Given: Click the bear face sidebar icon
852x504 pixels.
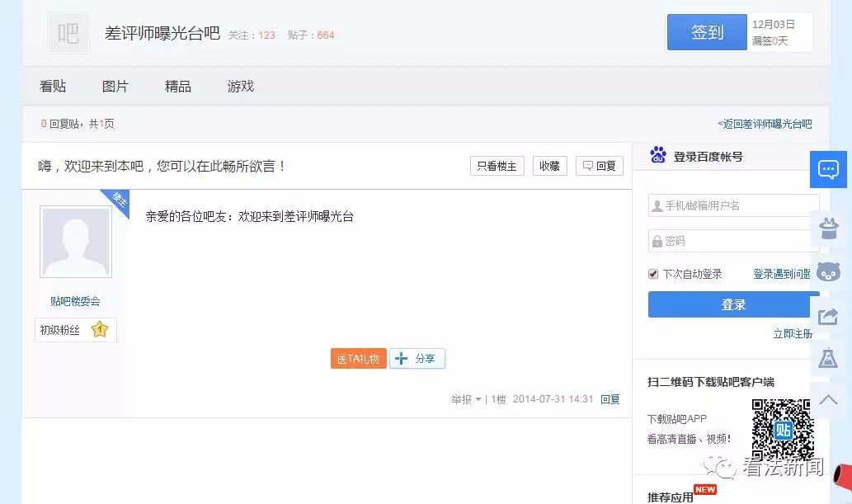Looking at the screenshot, I should [828, 271].
